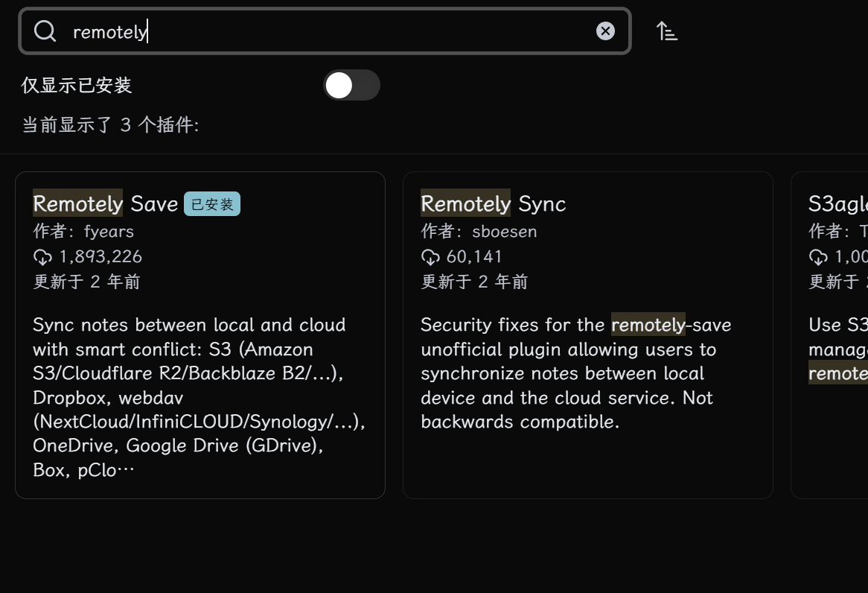Select the Remotely Sync description text
This screenshot has height=593, width=868.
coord(575,373)
